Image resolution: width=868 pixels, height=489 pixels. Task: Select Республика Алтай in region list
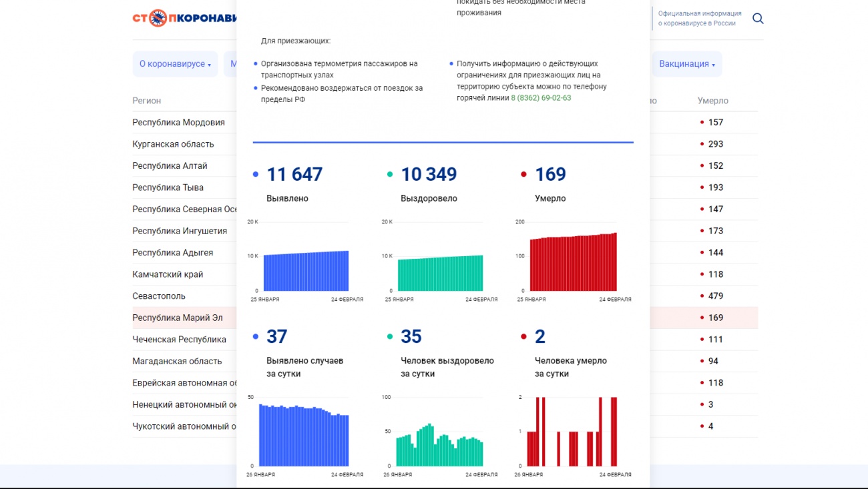(170, 166)
